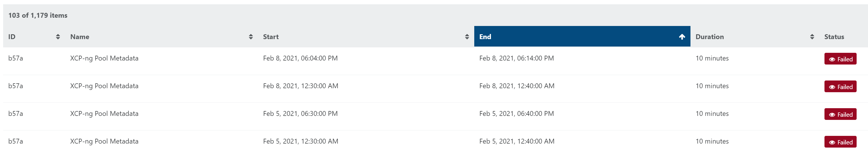View Failed details for Feb 8 06:04 PM job
This screenshot has width=868, height=149.
[840, 59]
